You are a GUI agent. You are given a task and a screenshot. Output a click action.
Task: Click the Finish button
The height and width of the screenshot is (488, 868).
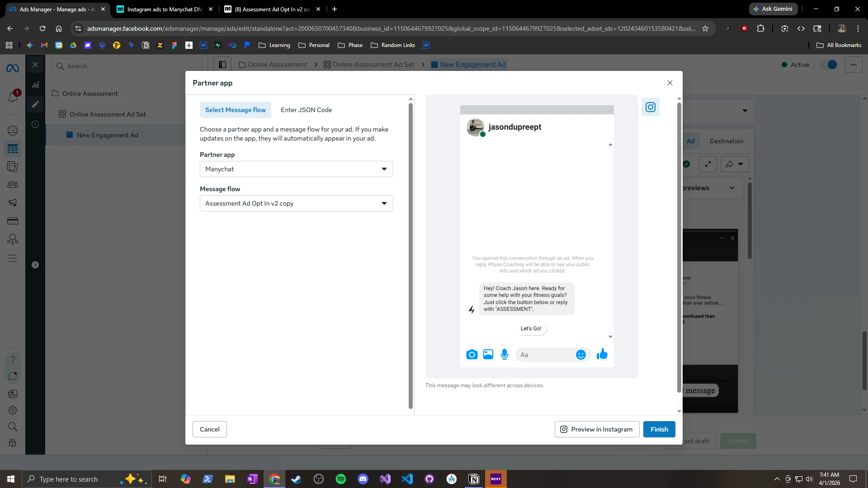tap(659, 429)
